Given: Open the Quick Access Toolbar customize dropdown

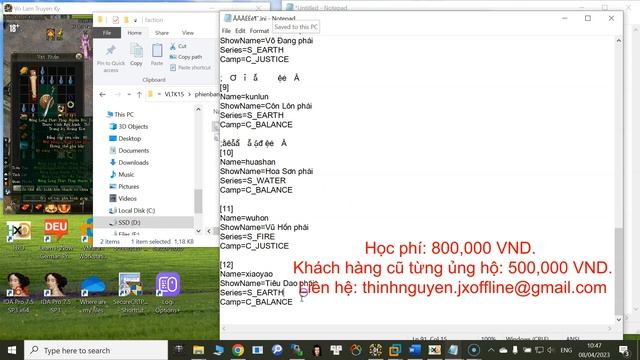Looking at the screenshot, I should 135,20.
